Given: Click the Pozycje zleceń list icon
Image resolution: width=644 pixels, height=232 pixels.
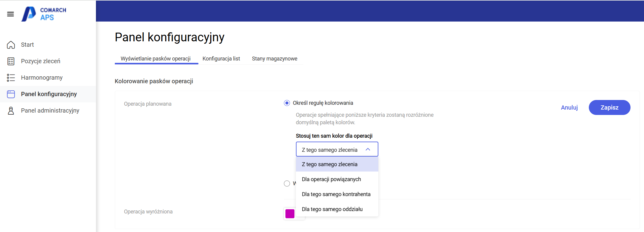Looking at the screenshot, I should pyautogui.click(x=11, y=61).
